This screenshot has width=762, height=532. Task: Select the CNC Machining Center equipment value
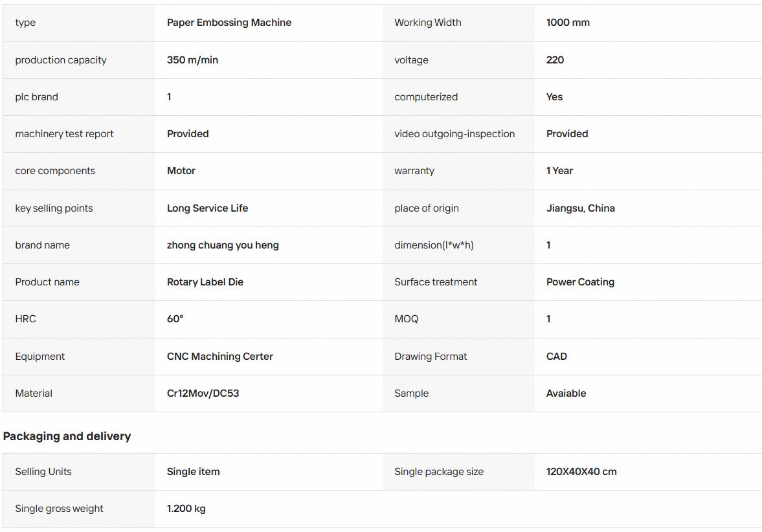pyautogui.click(x=219, y=356)
